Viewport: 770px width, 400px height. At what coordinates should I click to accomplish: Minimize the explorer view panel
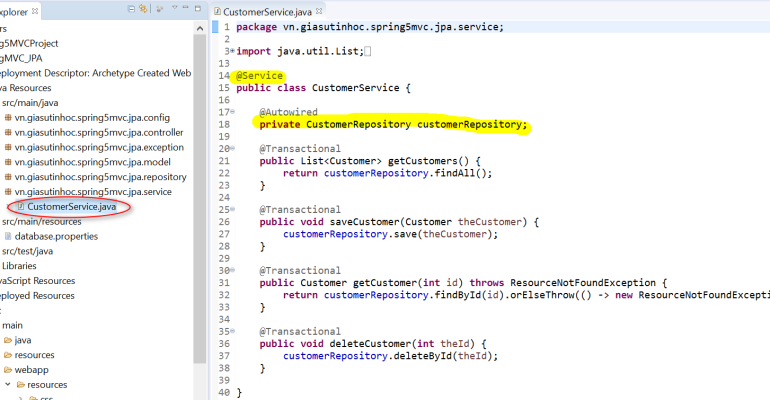(186, 8)
